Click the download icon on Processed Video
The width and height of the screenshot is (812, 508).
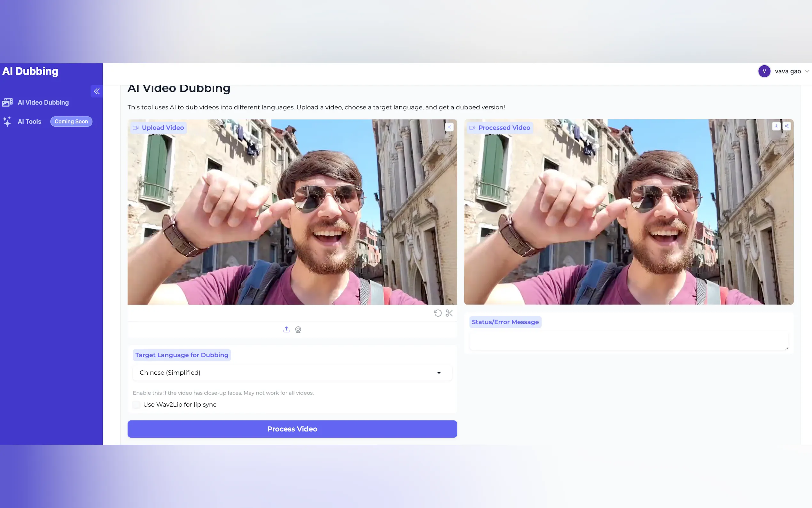(x=776, y=126)
